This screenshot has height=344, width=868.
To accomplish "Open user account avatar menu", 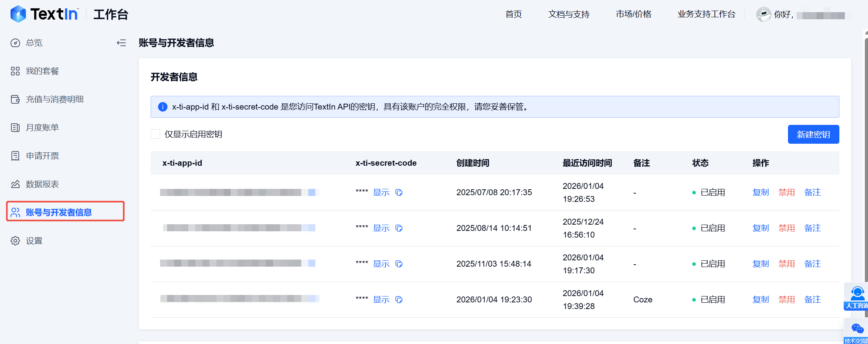I will pyautogui.click(x=763, y=15).
